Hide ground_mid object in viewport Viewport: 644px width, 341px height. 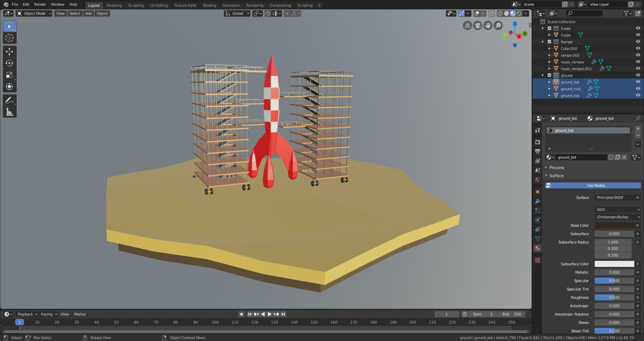coord(638,89)
